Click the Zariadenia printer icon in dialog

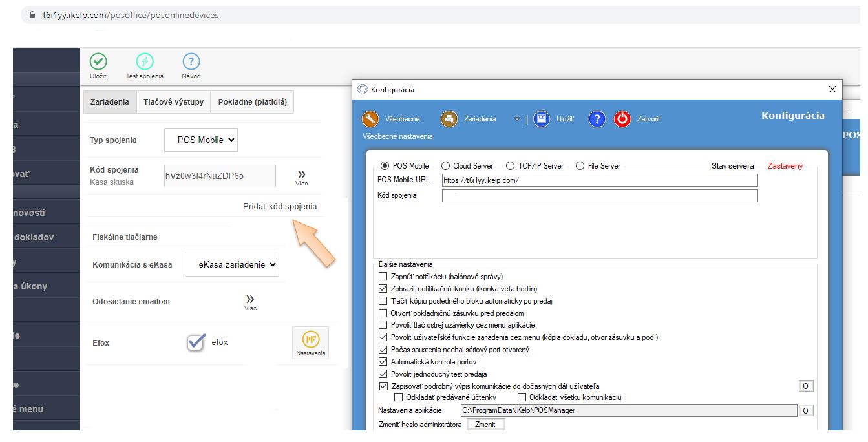(x=449, y=119)
